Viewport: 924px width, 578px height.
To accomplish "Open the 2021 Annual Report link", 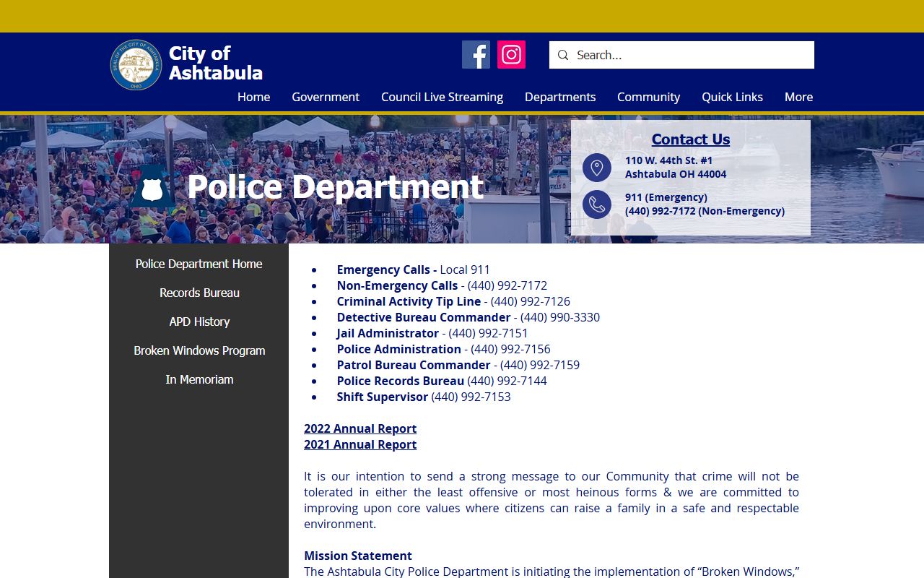I will tap(360, 444).
